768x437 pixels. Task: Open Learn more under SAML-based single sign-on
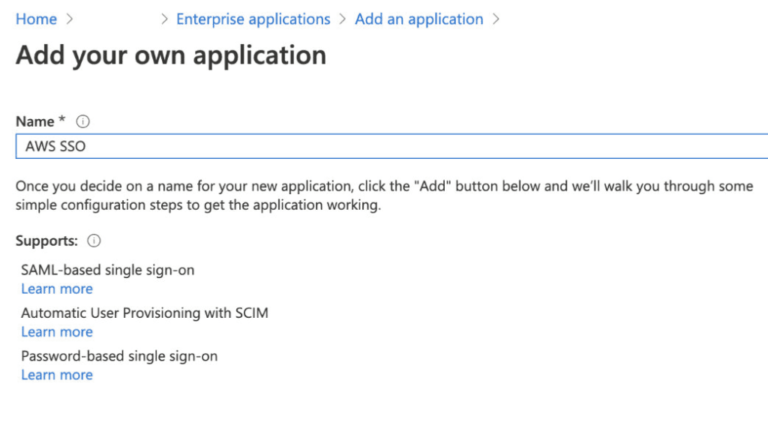tap(57, 288)
